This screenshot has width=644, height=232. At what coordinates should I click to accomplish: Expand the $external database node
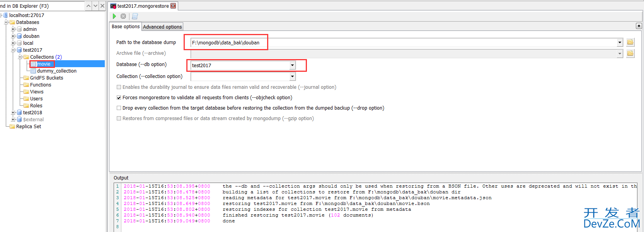[x=13, y=120]
